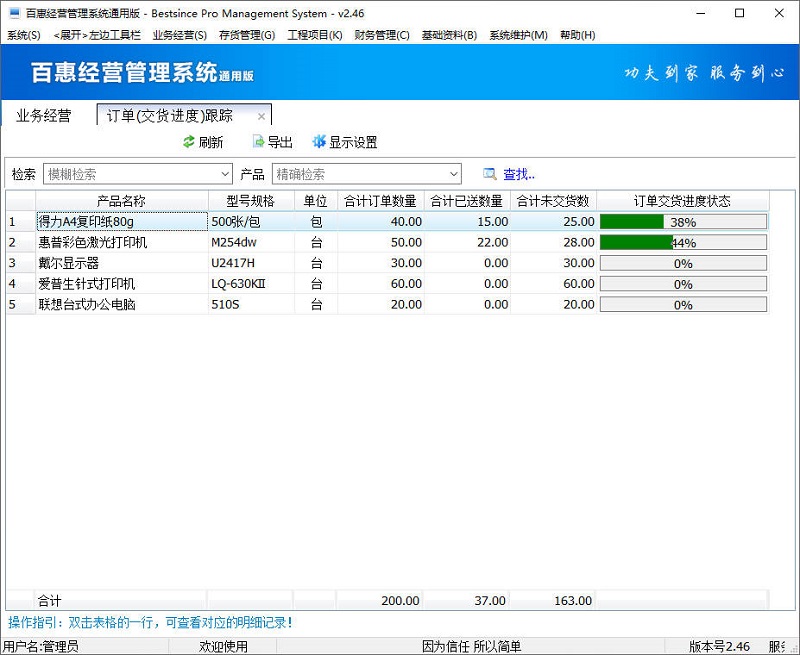This screenshot has height=655, width=800.
Task: Click the export document icon
Action: coord(259,142)
